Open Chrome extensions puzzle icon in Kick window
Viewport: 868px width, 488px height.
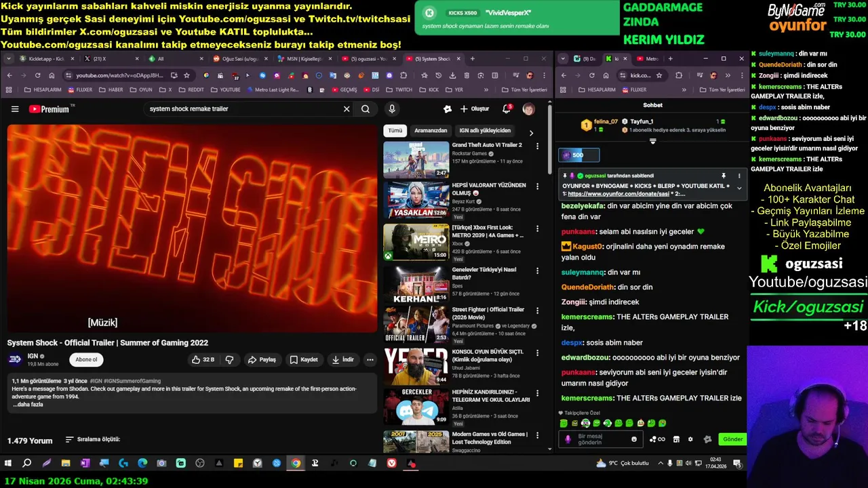click(x=679, y=75)
